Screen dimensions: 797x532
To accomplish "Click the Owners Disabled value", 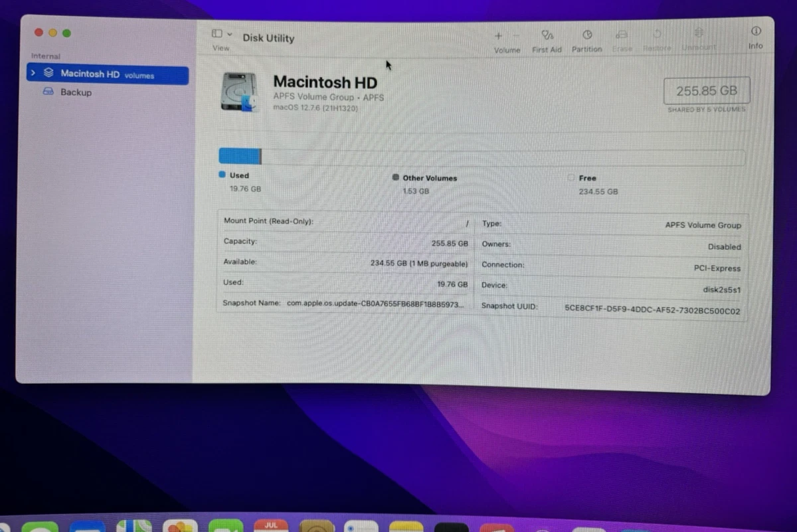I will tap(724, 246).
